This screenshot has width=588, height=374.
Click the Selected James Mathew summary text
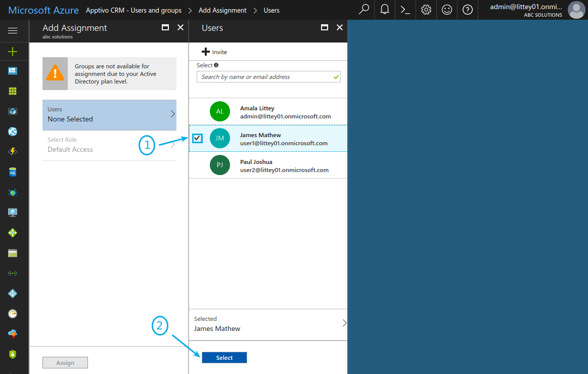point(217,328)
